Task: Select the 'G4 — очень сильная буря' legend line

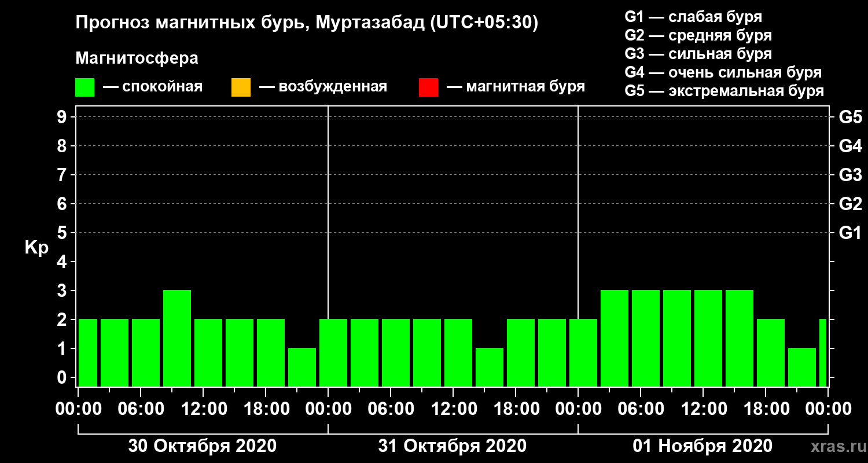Action: point(723,72)
